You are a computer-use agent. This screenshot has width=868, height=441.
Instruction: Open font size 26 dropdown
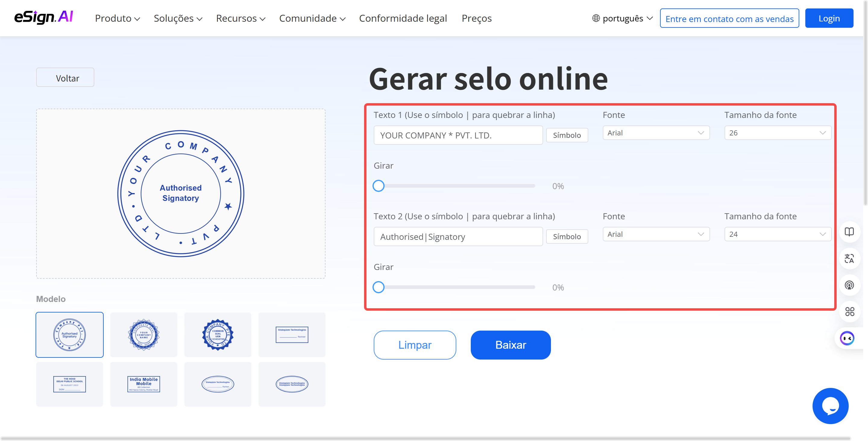point(778,133)
